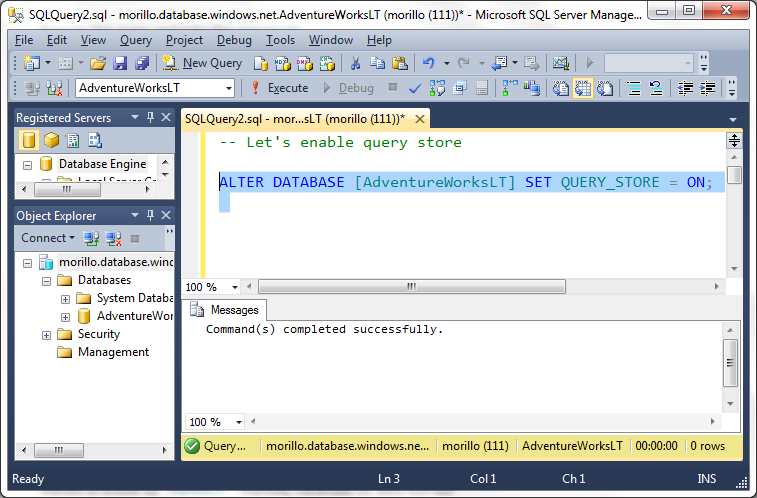Screen dimensions: 757x498
Task: Collapse the Databases folder node
Action: pyautogui.click(x=46, y=281)
